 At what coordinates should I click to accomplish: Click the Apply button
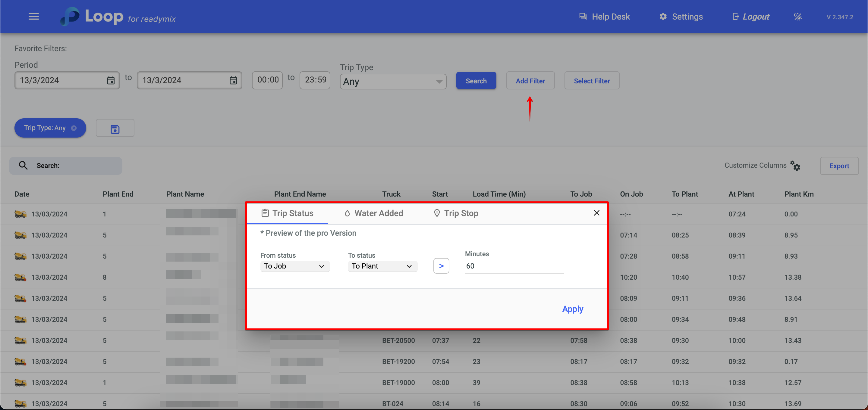click(573, 309)
